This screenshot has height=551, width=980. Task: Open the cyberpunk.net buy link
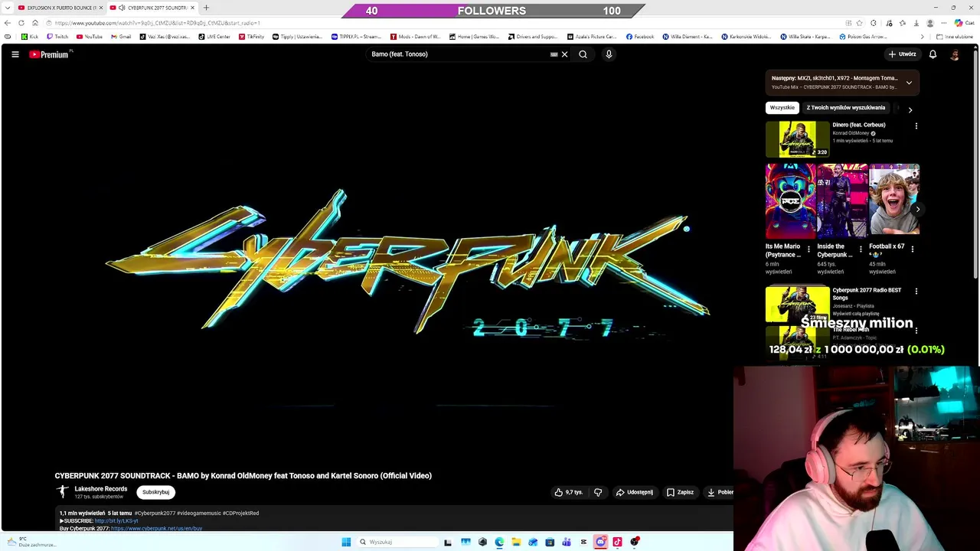pos(156,528)
